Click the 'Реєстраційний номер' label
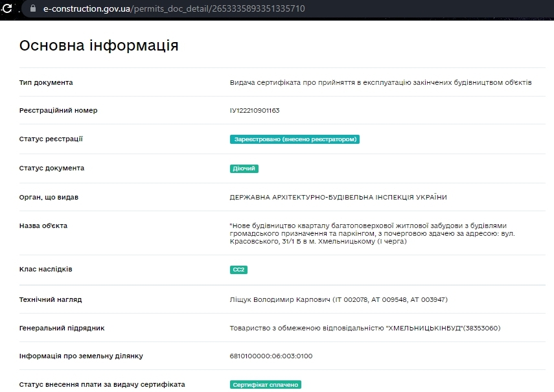 point(58,111)
